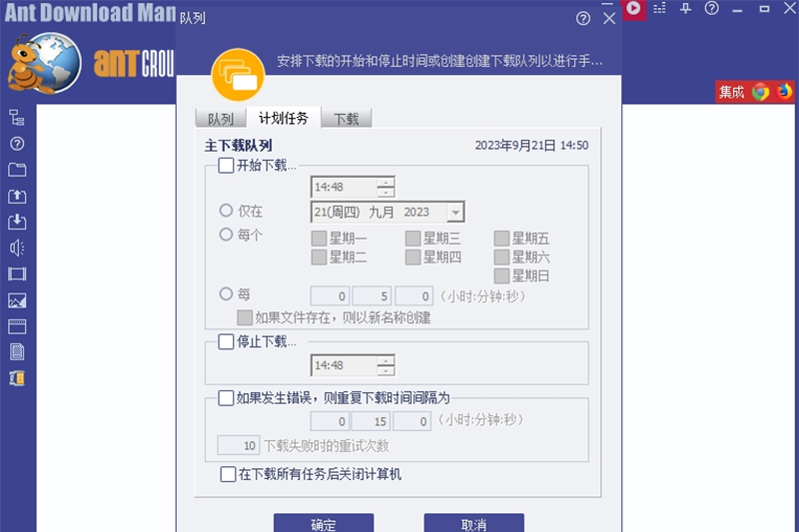Click the error retry minutes field showing 15
This screenshot has width=799, height=532.
[x=371, y=421]
